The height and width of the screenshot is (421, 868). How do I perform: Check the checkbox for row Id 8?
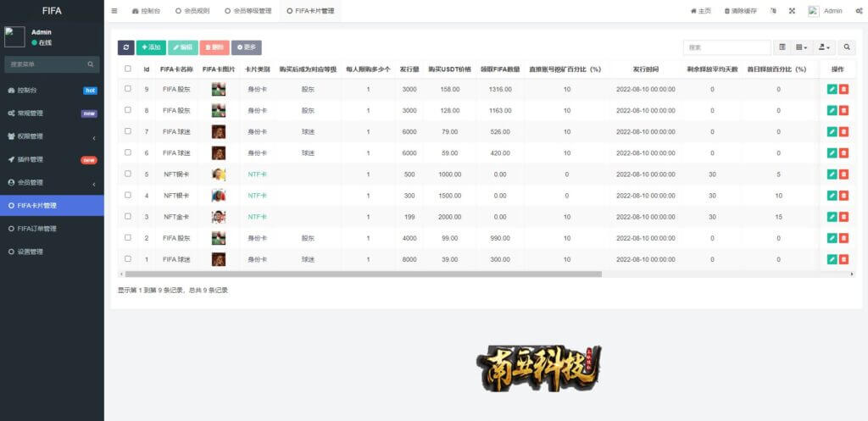point(128,110)
